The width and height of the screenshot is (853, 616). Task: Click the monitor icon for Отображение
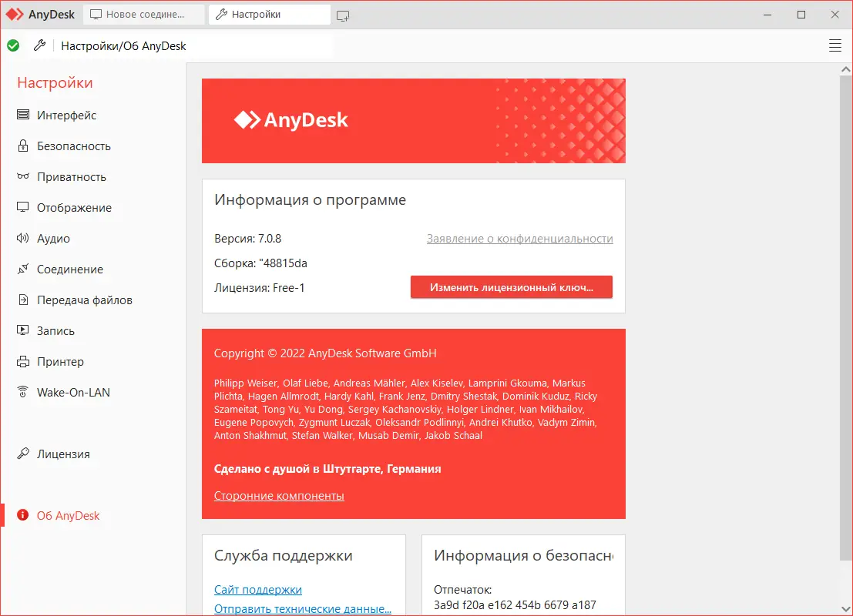pos(23,207)
